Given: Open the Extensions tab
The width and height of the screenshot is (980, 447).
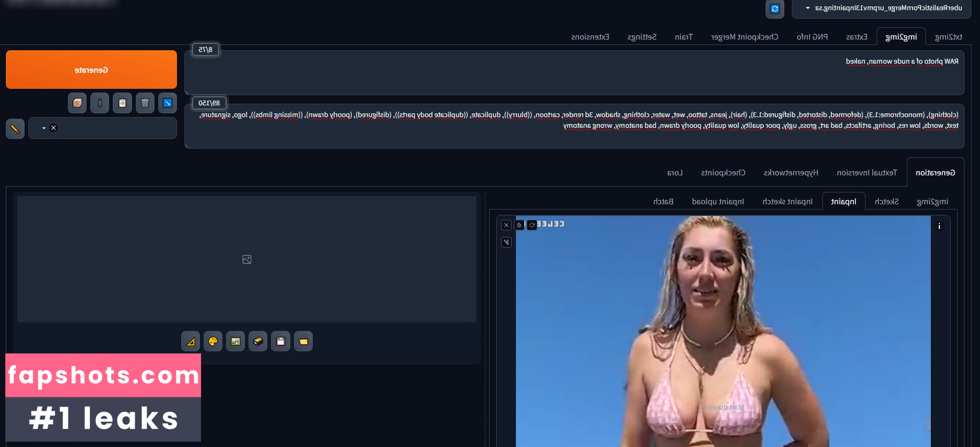Looking at the screenshot, I should point(590,37).
